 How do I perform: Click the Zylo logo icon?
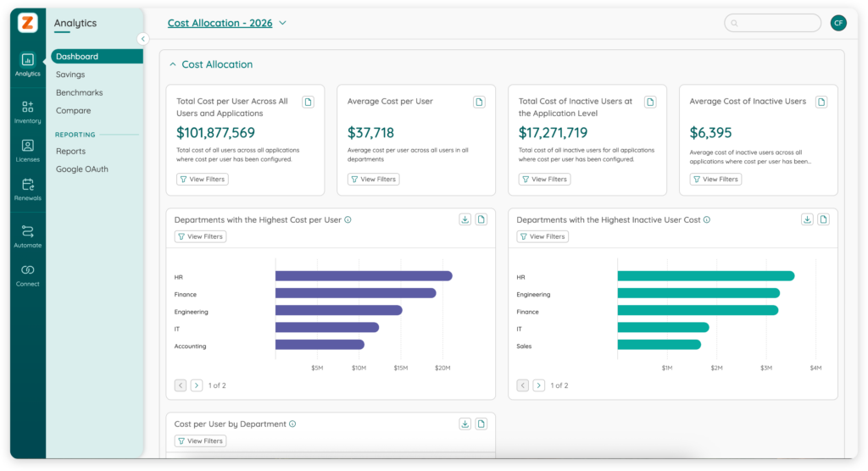point(27,24)
